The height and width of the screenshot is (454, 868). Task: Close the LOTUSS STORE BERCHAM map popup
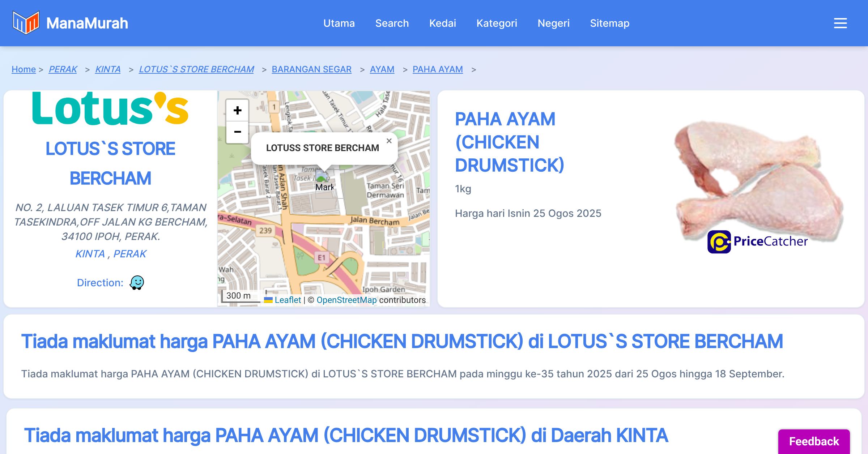click(389, 141)
